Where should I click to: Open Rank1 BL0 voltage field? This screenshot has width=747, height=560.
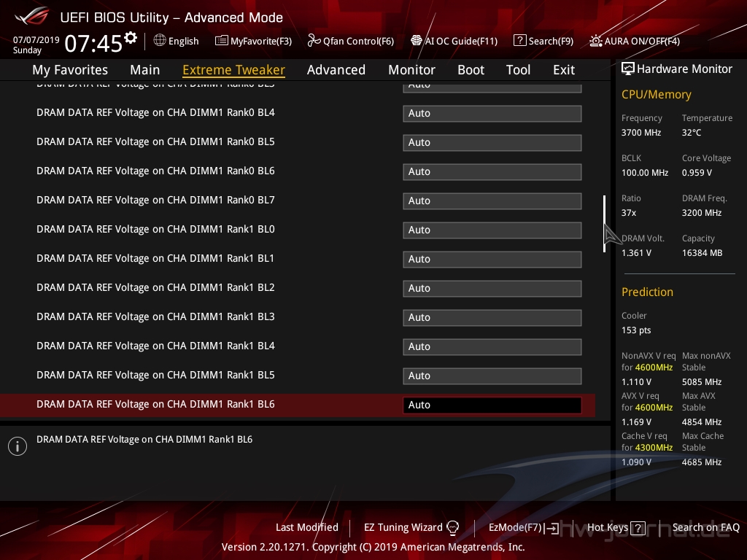[492, 230]
